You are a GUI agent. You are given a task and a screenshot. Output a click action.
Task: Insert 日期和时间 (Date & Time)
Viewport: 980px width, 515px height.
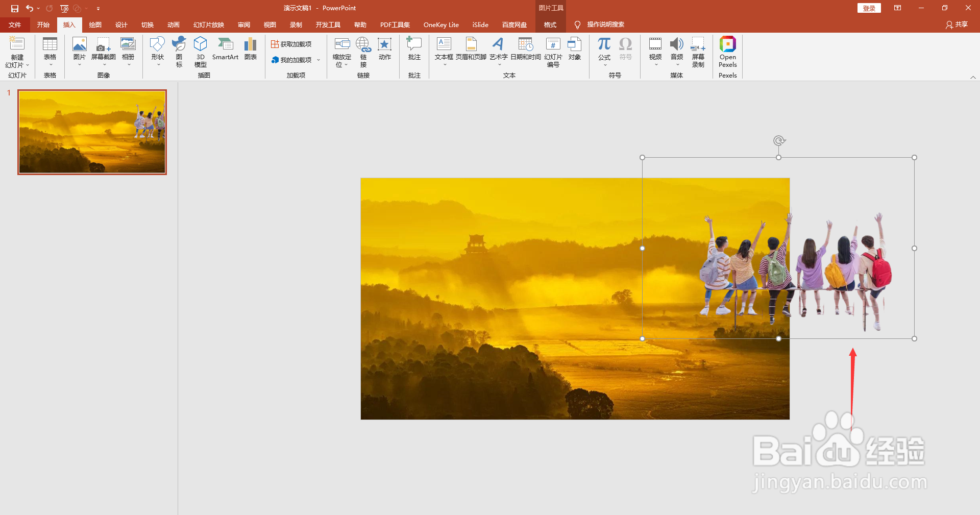(526, 49)
